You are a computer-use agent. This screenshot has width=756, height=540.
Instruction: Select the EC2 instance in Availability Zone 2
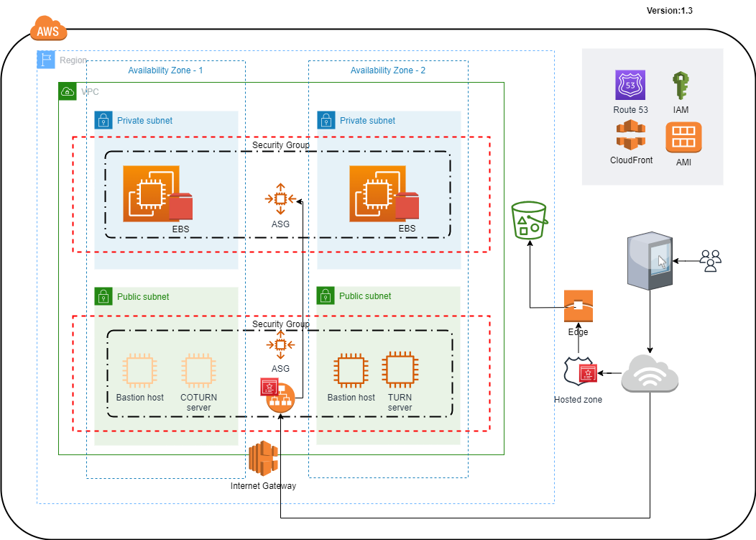[x=377, y=194]
